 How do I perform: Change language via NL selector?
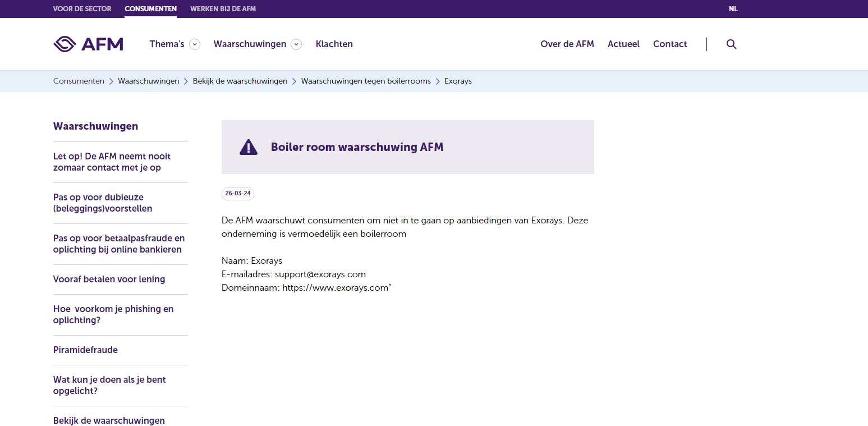[x=733, y=9]
